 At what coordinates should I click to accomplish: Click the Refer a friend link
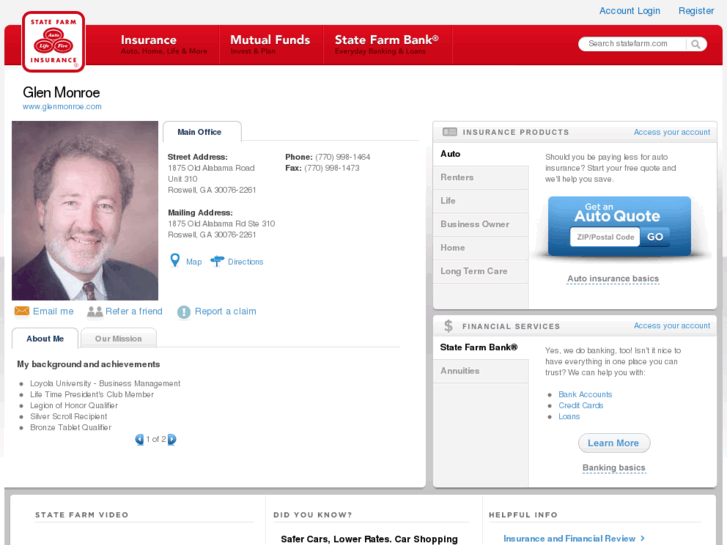tap(134, 311)
